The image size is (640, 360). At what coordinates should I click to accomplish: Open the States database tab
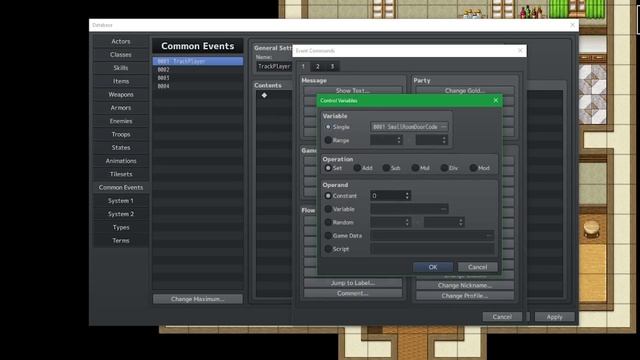pos(121,147)
